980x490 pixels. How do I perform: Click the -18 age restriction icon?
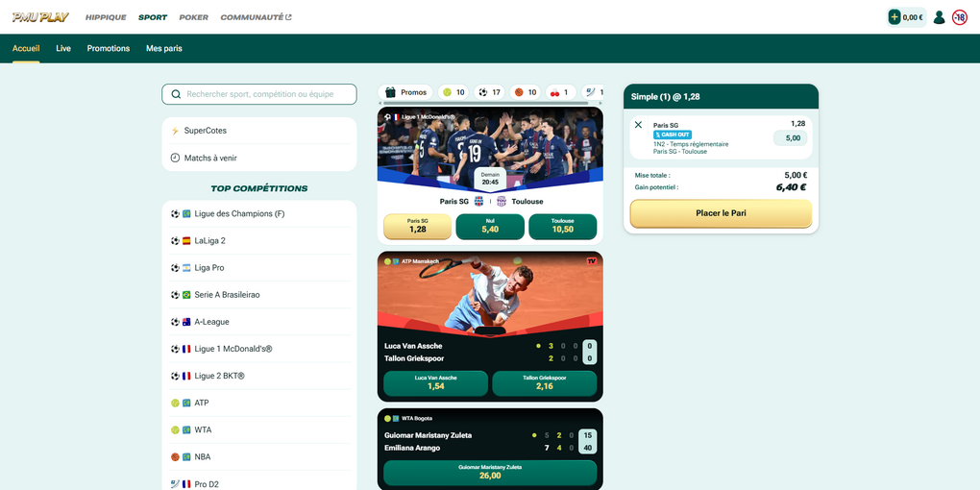tap(960, 17)
